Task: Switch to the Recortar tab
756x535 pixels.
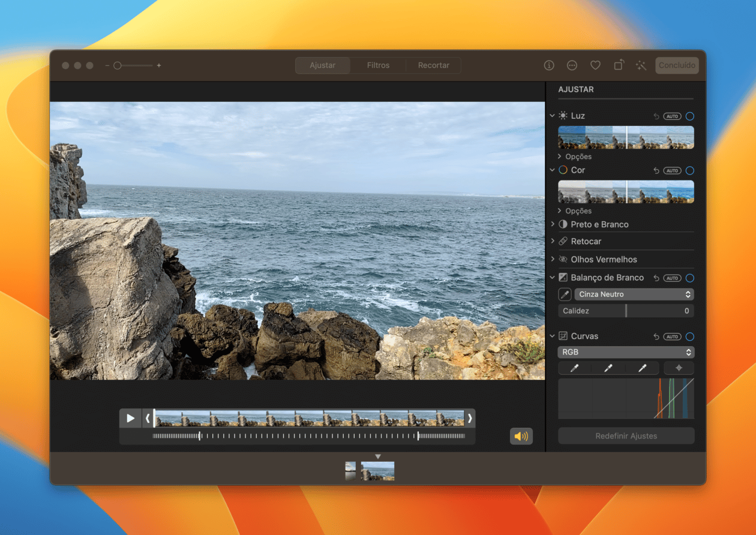Action: 433,65
